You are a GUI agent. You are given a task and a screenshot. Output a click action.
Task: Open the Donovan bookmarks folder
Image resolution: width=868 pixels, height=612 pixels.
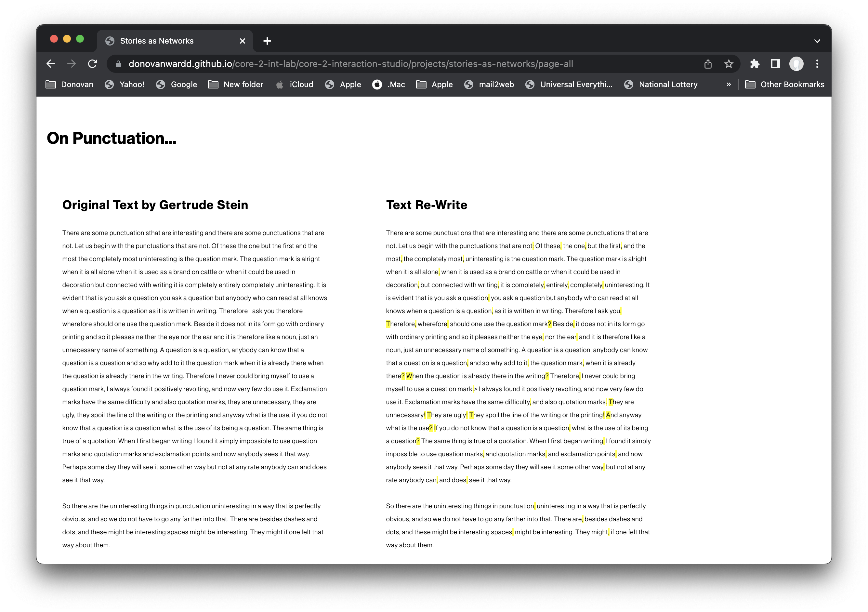point(70,84)
